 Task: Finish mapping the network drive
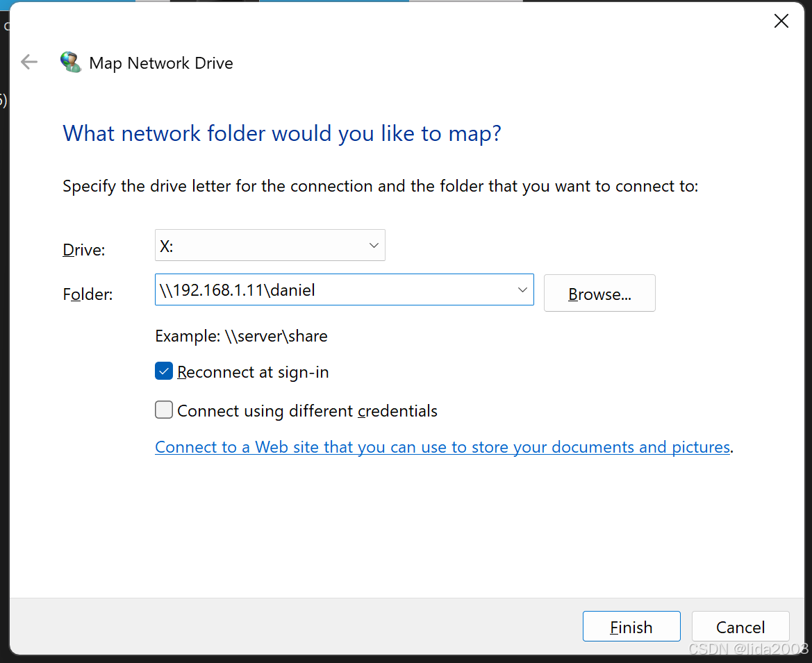[x=631, y=626]
